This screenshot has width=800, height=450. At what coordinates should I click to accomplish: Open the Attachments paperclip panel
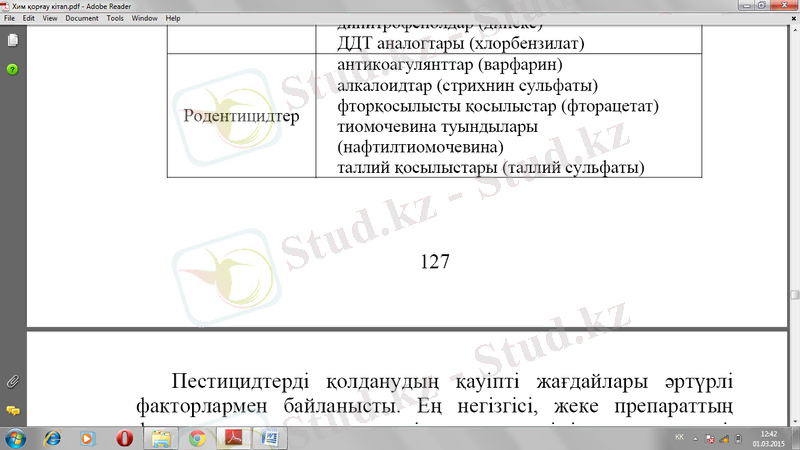pos(13,382)
